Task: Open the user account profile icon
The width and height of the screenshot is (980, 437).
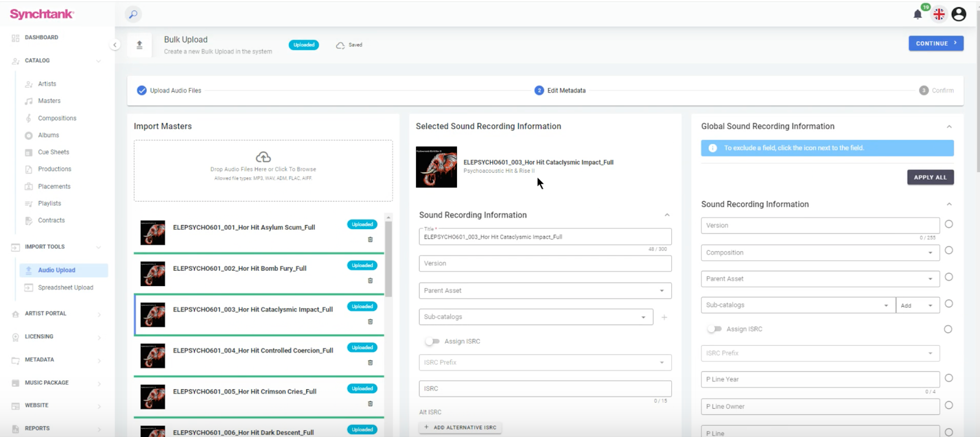Action: (959, 14)
